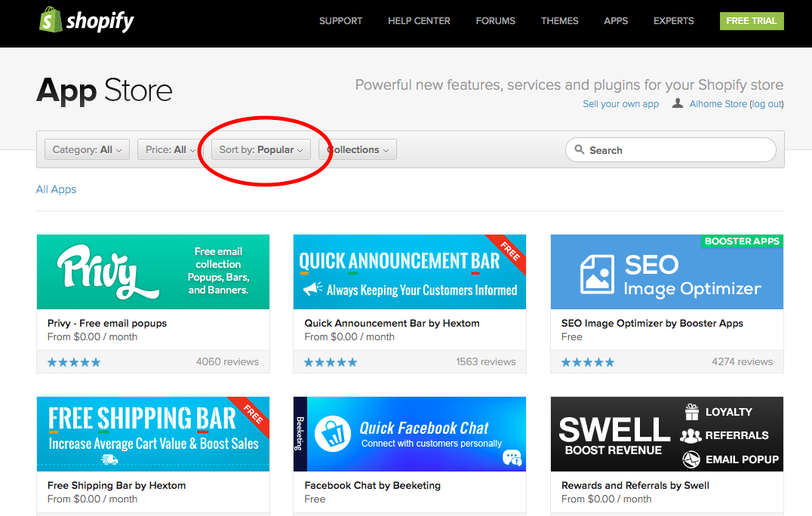Open the Free Shipping Bar banner
The width and height of the screenshot is (812, 516).
click(153, 434)
